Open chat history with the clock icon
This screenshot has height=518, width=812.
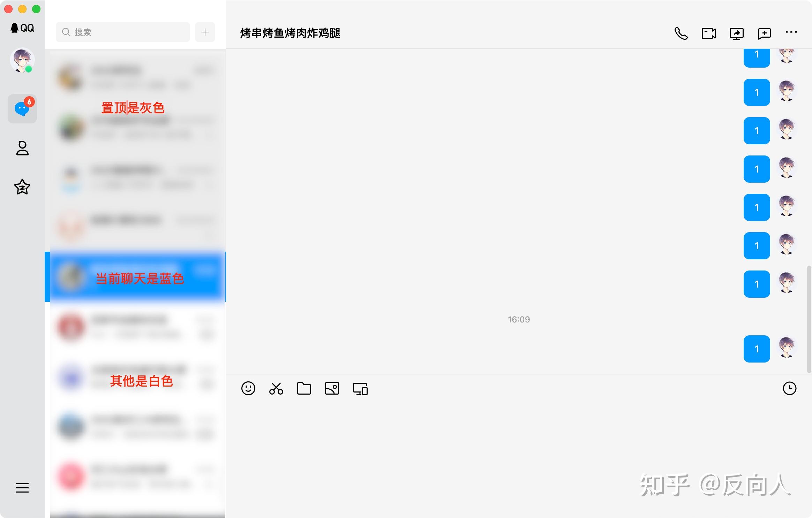(790, 388)
